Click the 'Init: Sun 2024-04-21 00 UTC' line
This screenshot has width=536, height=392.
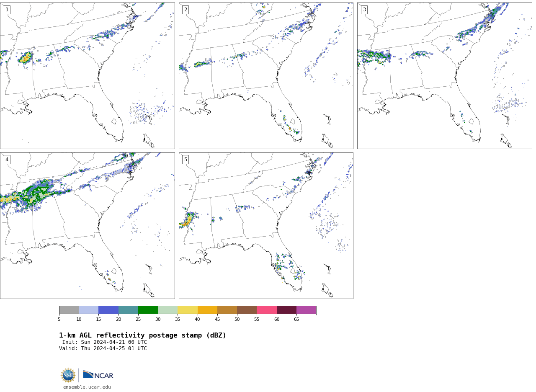pos(105,342)
